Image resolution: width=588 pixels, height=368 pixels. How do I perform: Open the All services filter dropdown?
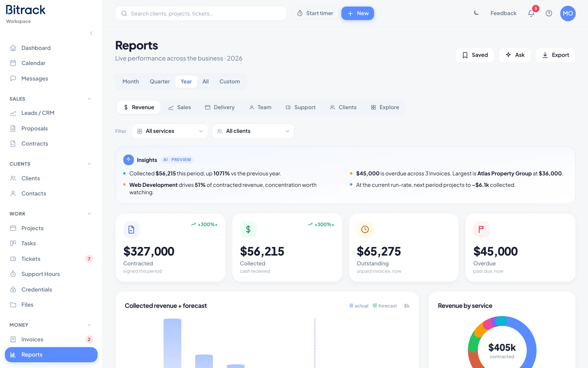170,131
